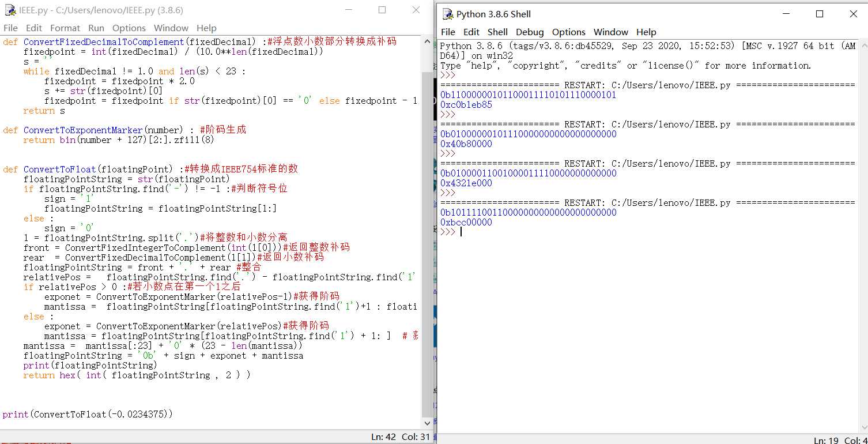
Task: Click output 0xbcc00000 in shell
Action: tap(466, 223)
